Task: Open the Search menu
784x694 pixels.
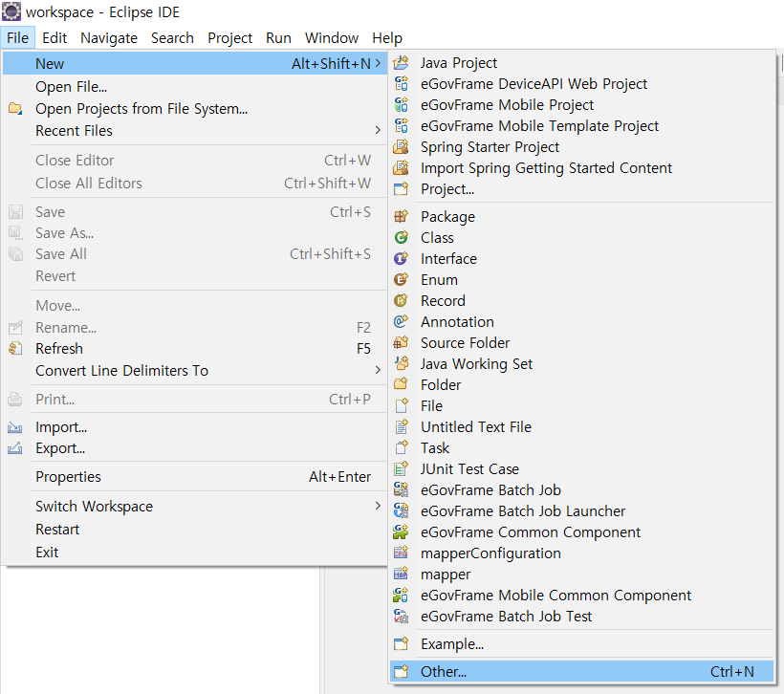Action: (x=172, y=38)
